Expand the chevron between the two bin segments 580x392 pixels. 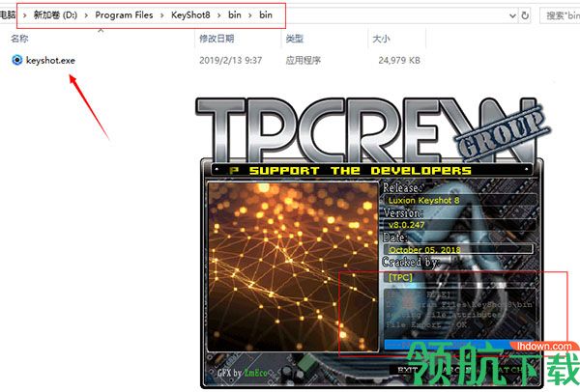250,15
